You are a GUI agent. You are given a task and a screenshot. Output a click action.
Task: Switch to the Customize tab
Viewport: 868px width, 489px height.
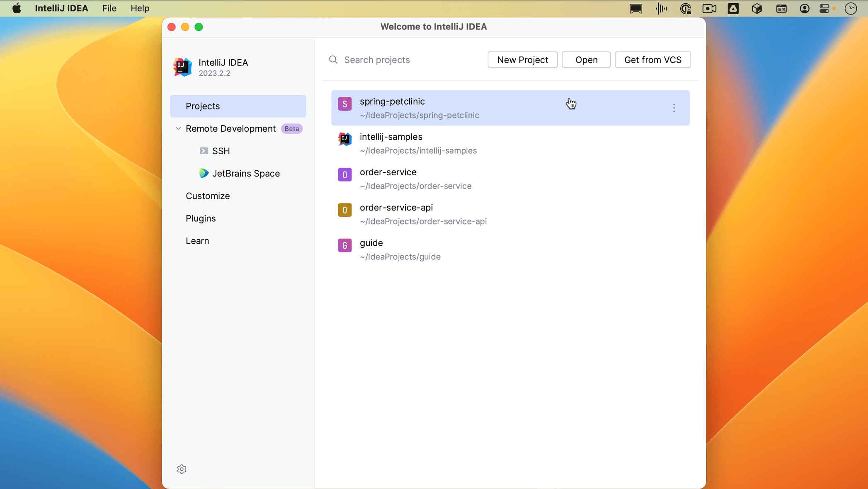pyautogui.click(x=208, y=196)
